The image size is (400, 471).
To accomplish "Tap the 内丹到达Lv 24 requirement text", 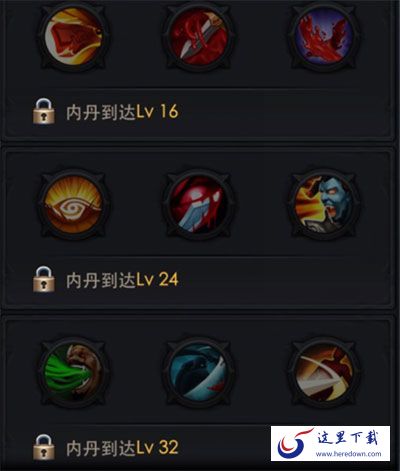I will [x=122, y=280].
